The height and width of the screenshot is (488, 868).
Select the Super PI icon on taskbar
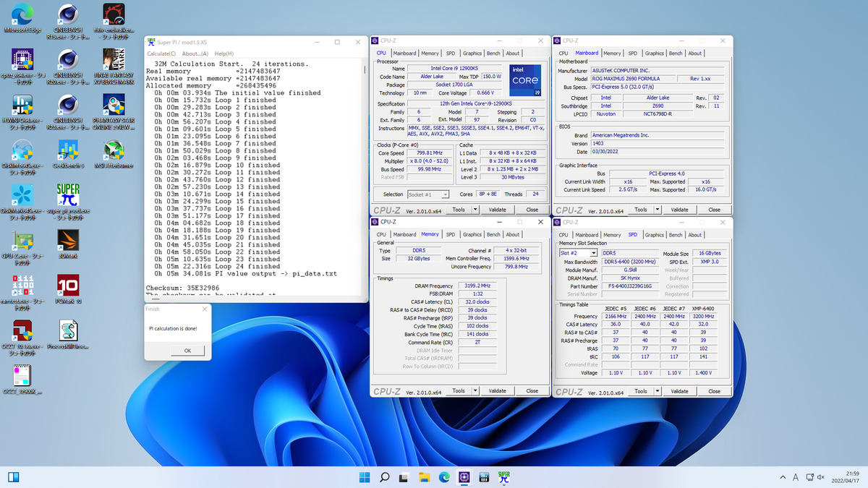(504, 477)
